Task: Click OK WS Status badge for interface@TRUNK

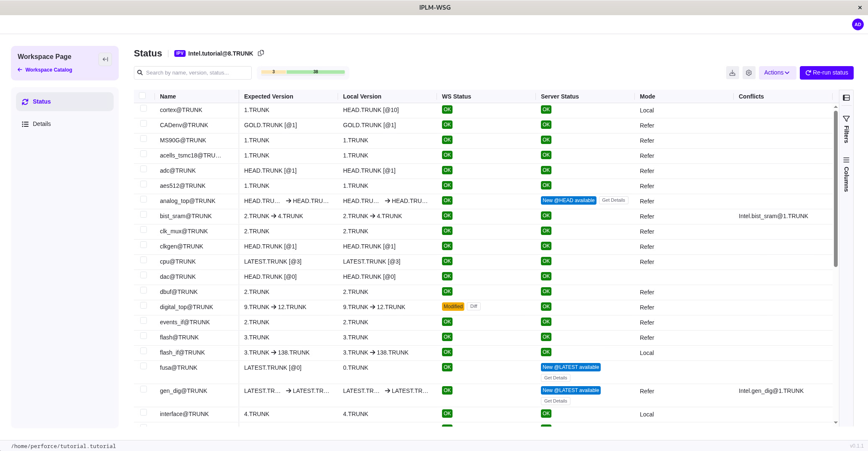Action: [447, 414]
